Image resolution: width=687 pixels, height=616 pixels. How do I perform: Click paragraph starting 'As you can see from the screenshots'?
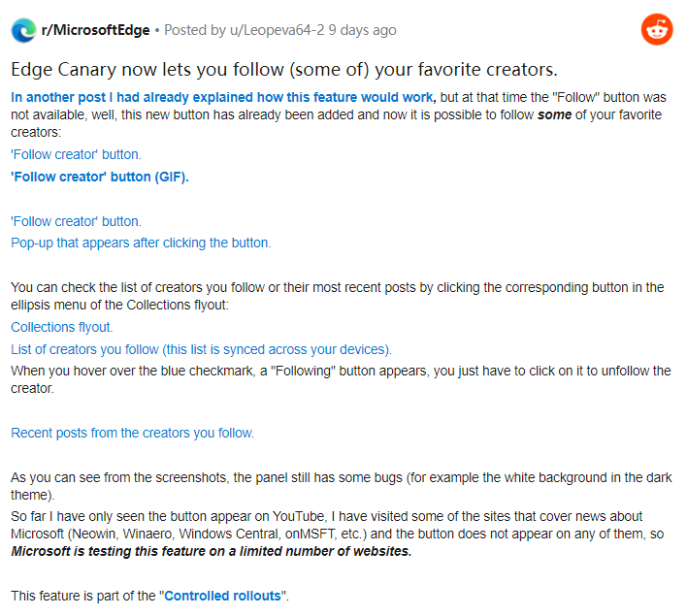(340, 486)
